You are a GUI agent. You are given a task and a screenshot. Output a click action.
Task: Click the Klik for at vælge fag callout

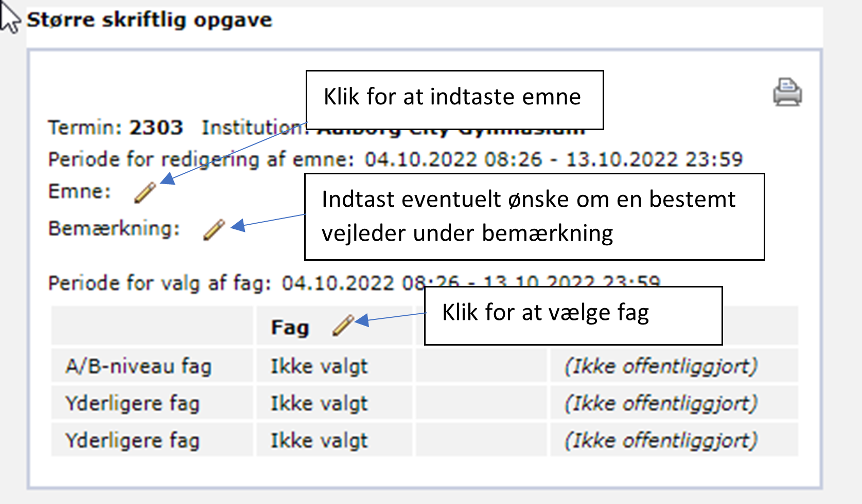pyautogui.click(x=573, y=316)
